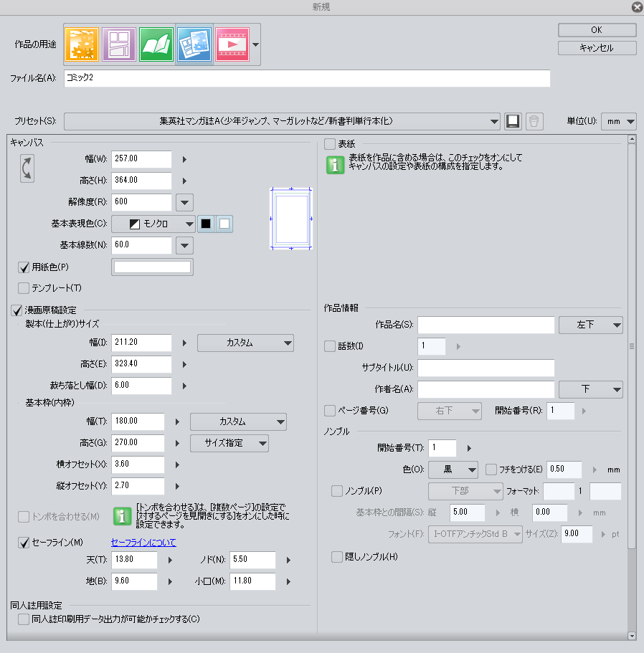Open the slider arrow next to ノド(N)
The height and width of the screenshot is (653, 644).
click(289, 560)
